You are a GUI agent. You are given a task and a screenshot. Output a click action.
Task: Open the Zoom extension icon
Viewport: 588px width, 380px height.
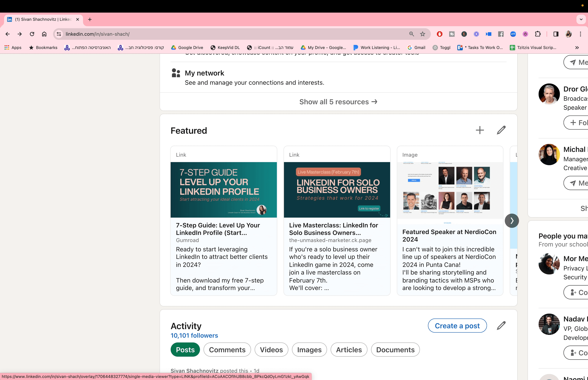[513, 34]
